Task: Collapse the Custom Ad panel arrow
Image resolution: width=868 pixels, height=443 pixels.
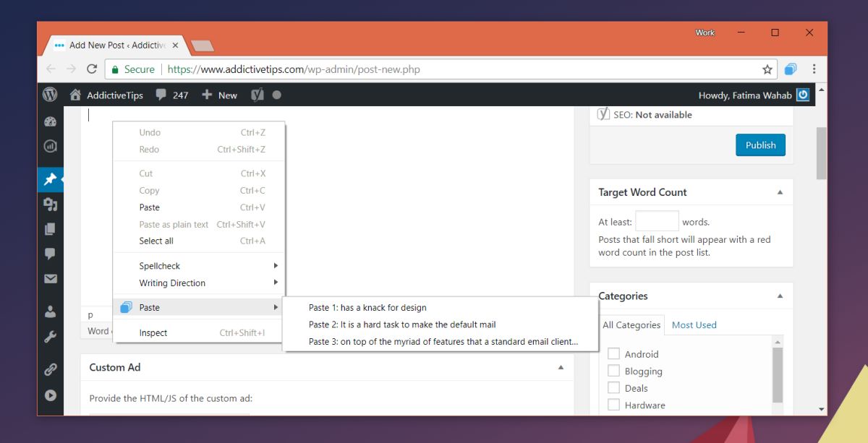Action: click(x=561, y=367)
